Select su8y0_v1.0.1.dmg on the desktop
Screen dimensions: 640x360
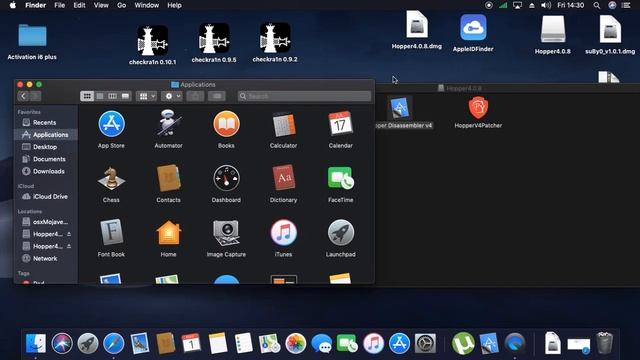point(610,29)
